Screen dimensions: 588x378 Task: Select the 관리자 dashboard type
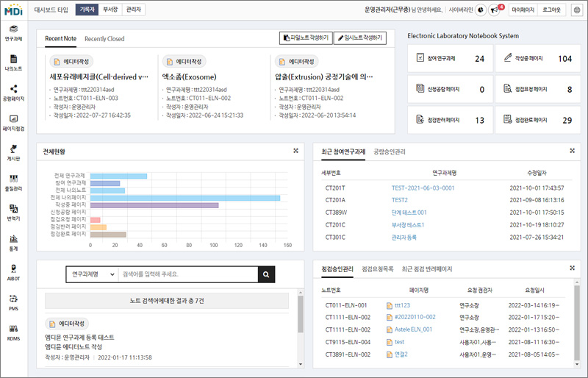pyautogui.click(x=134, y=10)
